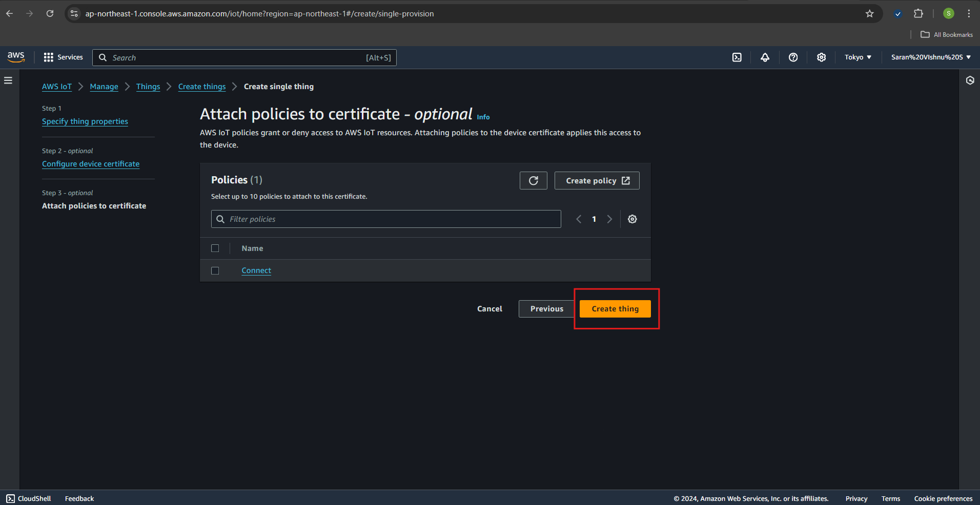Open the AWS CloudShell icon in top bar
This screenshot has width=980, height=505.
pos(737,57)
